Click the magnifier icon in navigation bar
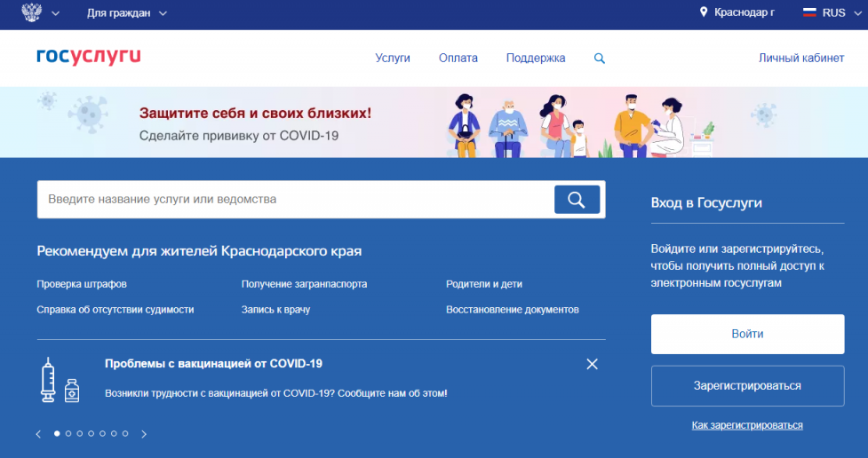868x458 pixels. coord(600,59)
